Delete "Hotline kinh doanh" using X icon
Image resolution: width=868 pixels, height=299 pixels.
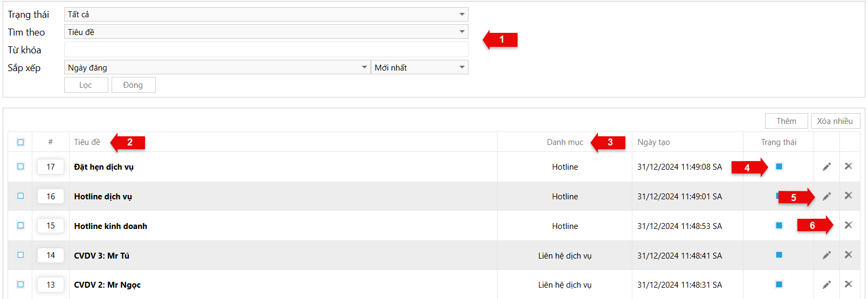click(848, 225)
